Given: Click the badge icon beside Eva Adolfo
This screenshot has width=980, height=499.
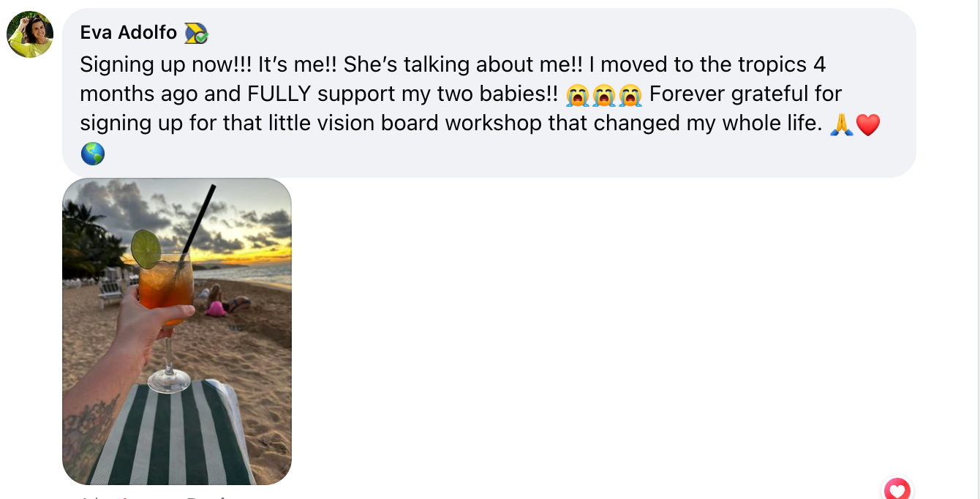Looking at the screenshot, I should (x=196, y=33).
